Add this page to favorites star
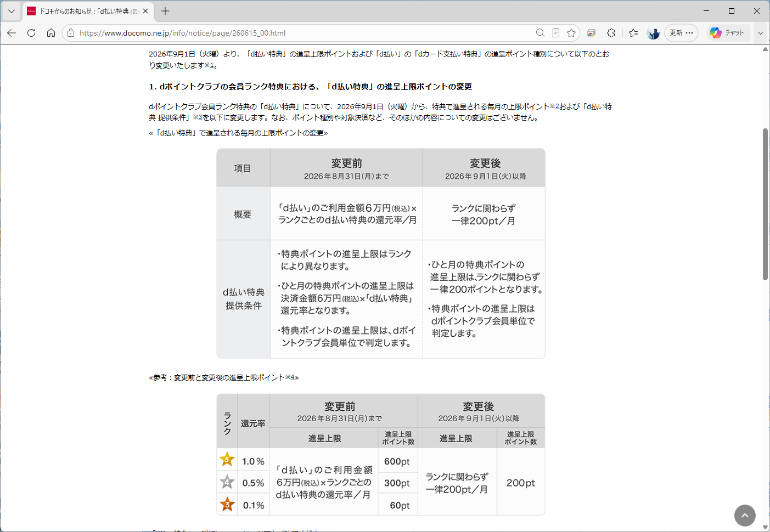The width and height of the screenshot is (770, 532). [x=571, y=33]
